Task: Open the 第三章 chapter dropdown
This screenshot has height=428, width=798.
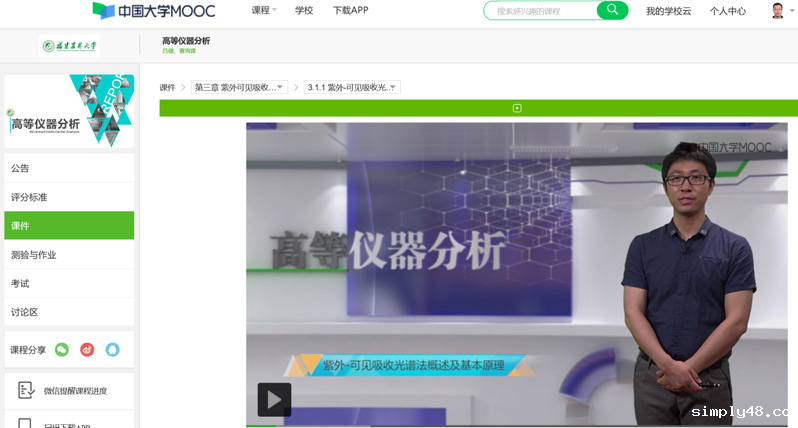Action: coord(241,88)
